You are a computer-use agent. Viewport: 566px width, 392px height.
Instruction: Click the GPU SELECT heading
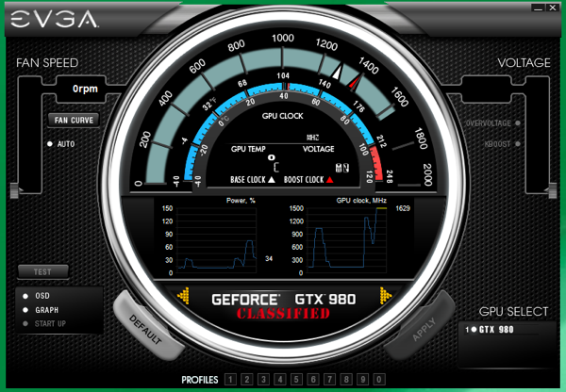coord(514,312)
